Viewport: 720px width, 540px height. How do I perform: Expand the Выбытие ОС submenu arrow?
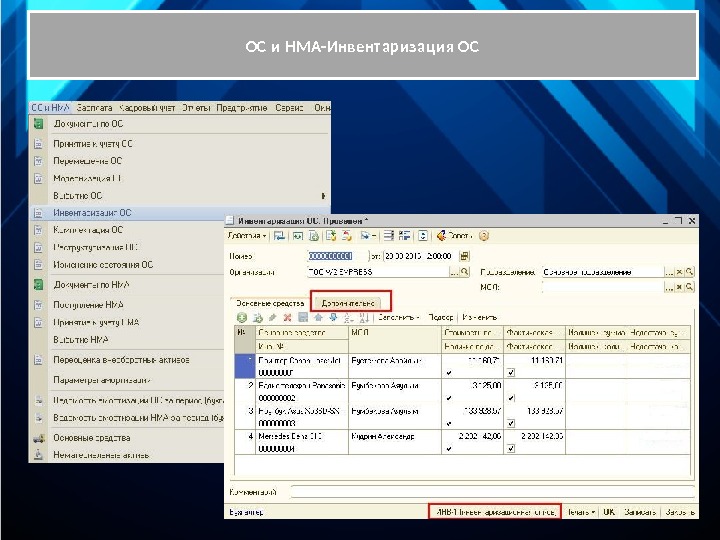[323, 195]
